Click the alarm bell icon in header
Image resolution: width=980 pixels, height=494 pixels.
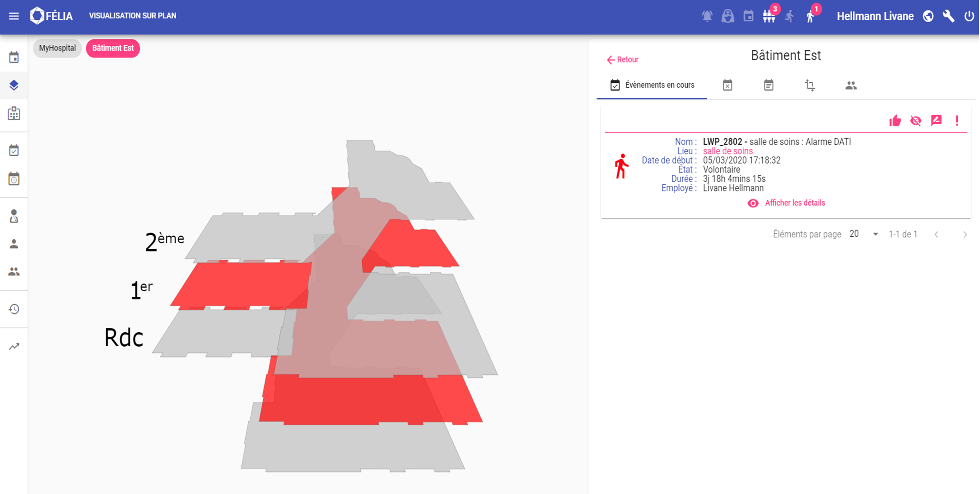coord(707,17)
